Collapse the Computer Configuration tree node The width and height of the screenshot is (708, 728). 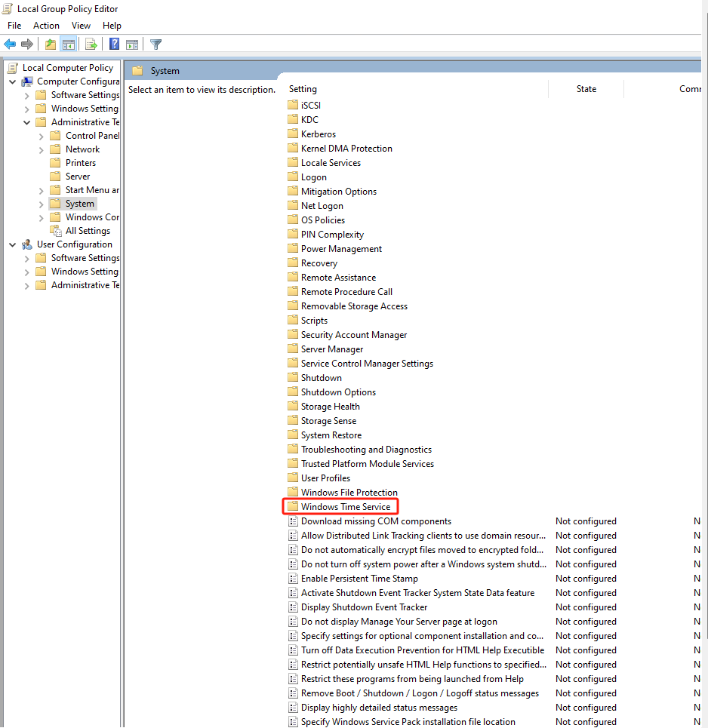pyautogui.click(x=13, y=81)
